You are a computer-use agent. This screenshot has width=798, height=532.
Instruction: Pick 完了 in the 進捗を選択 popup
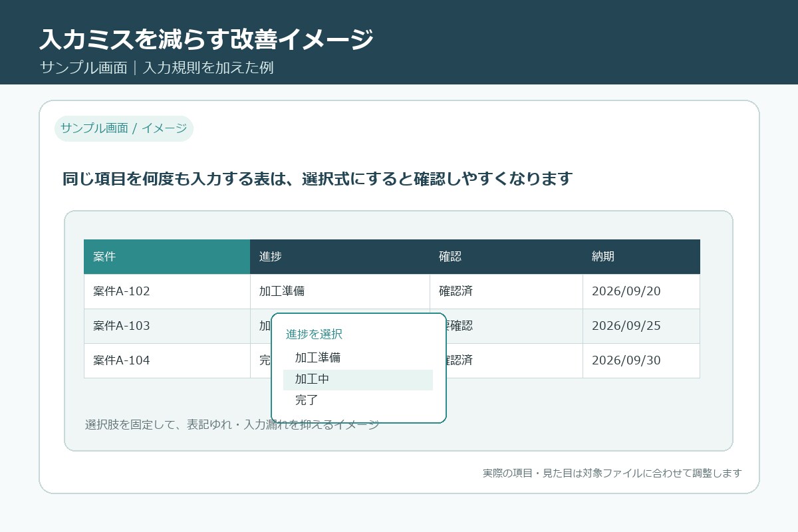(x=358, y=400)
